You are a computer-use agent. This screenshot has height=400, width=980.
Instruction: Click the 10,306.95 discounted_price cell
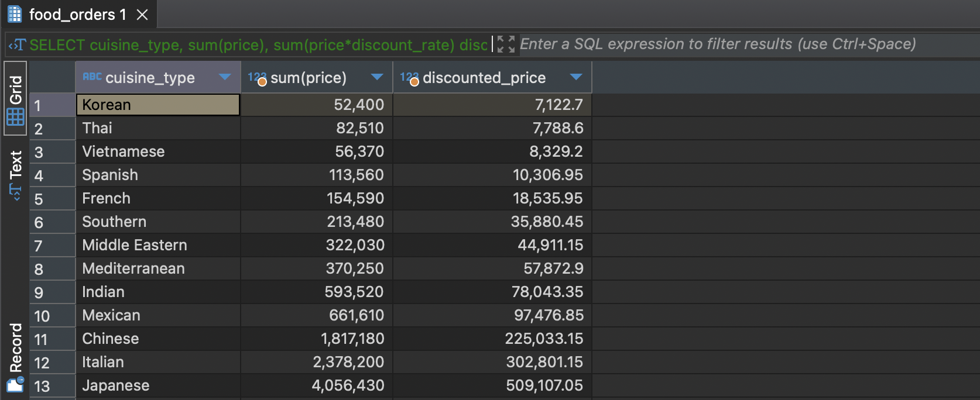(x=492, y=175)
